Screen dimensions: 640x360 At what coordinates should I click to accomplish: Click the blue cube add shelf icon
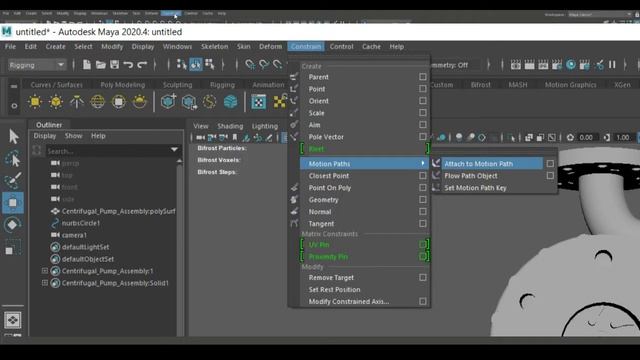pyautogui.click(x=168, y=101)
